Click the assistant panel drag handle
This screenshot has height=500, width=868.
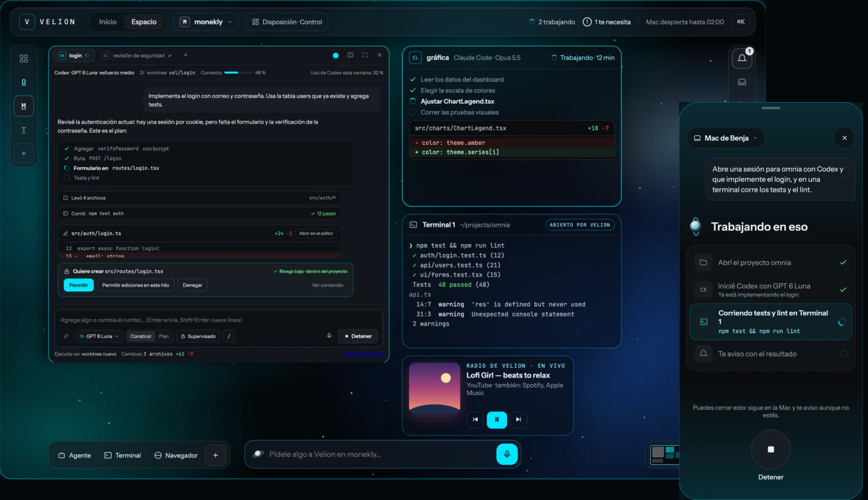771,108
